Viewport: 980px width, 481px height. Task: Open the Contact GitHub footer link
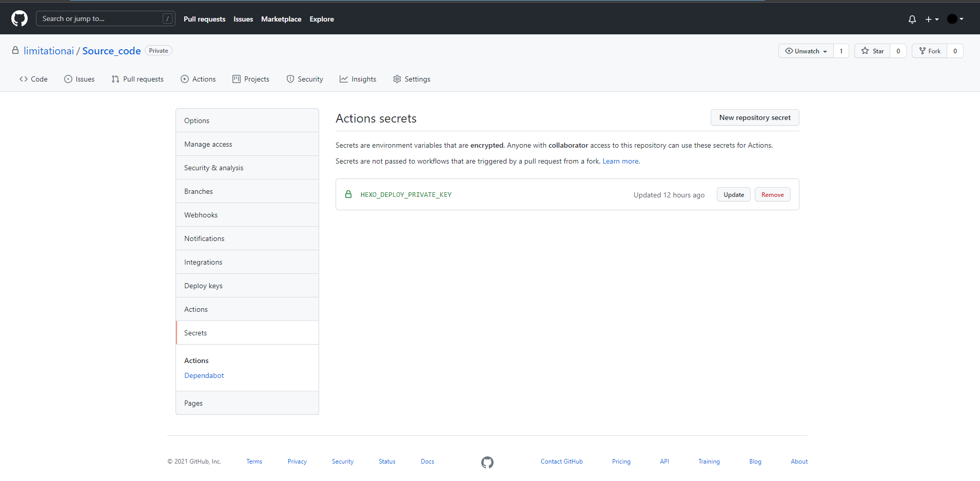pos(561,462)
